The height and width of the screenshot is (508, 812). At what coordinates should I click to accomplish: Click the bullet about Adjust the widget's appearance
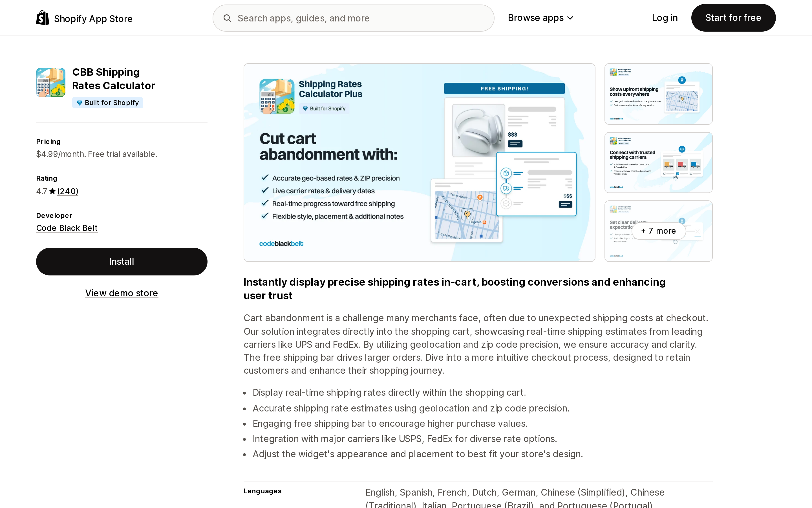(x=418, y=454)
